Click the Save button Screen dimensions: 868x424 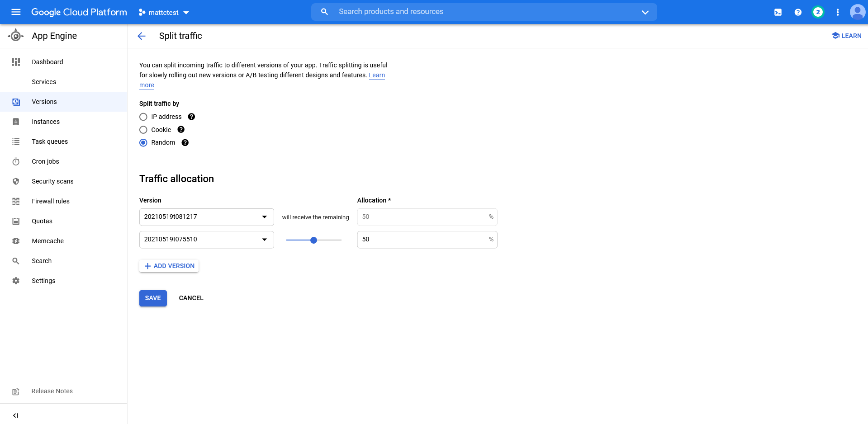click(x=153, y=298)
